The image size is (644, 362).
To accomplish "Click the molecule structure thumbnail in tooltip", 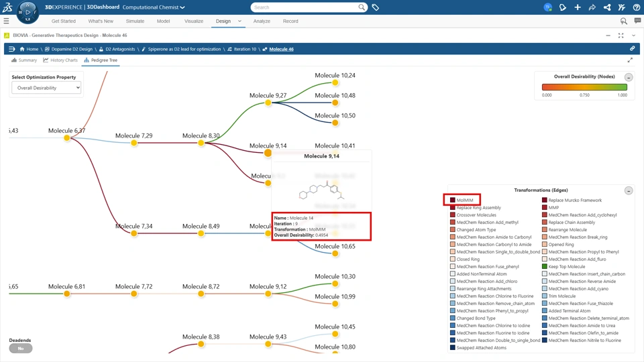I will point(322,191).
